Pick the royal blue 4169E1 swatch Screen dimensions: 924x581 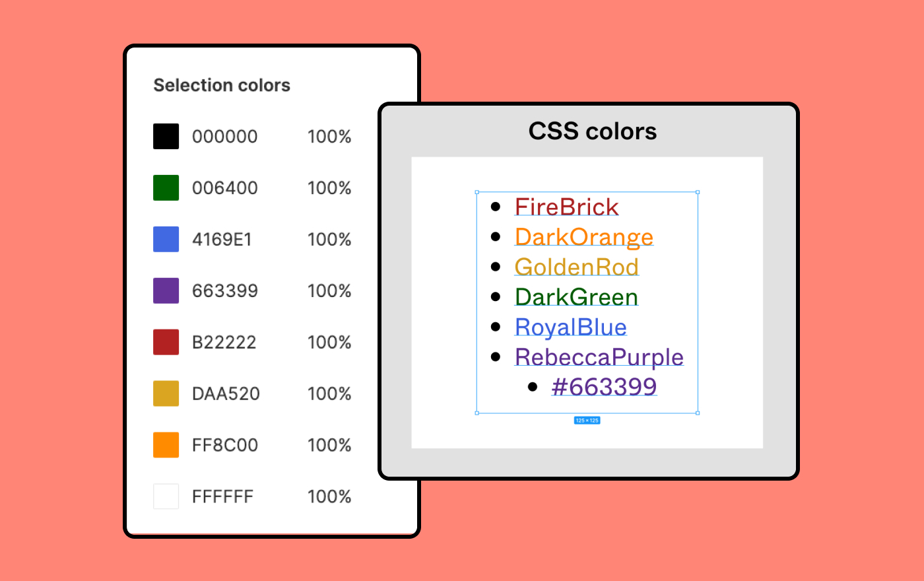coord(166,239)
